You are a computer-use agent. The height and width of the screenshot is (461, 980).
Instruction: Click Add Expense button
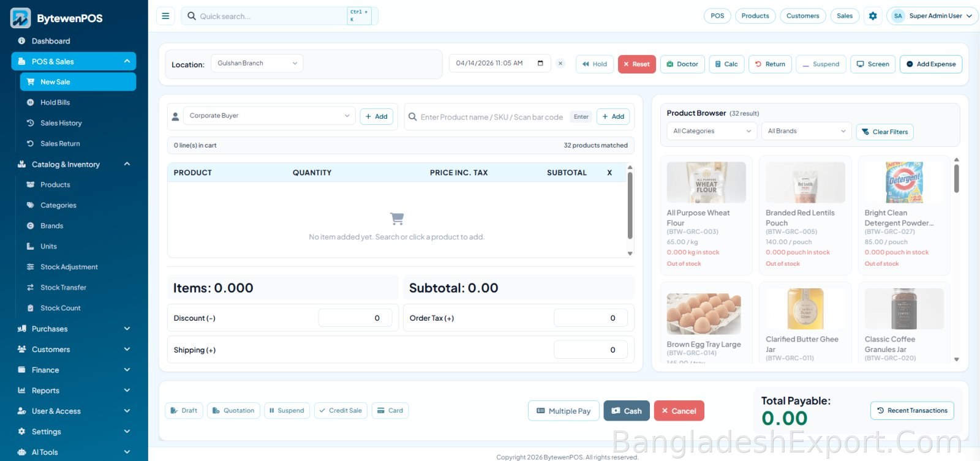pos(931,64)
